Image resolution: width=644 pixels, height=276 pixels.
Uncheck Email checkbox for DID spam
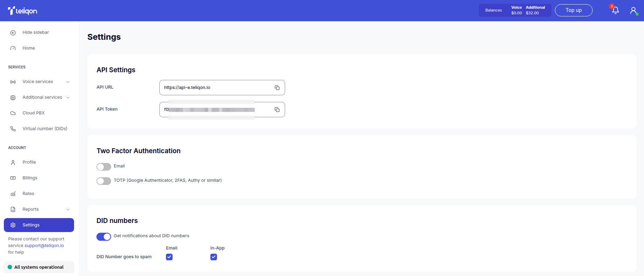(169, 257)
